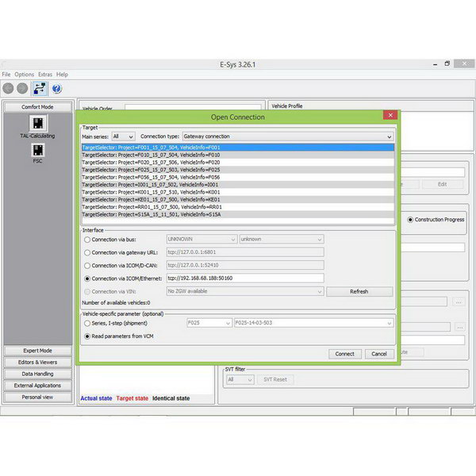476x476 pixels.
Task: Click the Actual state legend label
Action: [x=96, y=398]
